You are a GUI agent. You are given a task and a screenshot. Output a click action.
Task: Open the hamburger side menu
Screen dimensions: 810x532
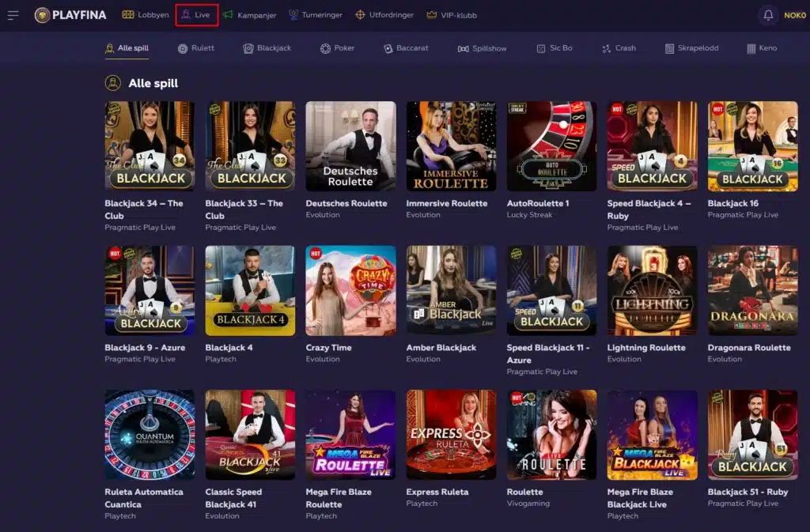(x=13, y=15)
